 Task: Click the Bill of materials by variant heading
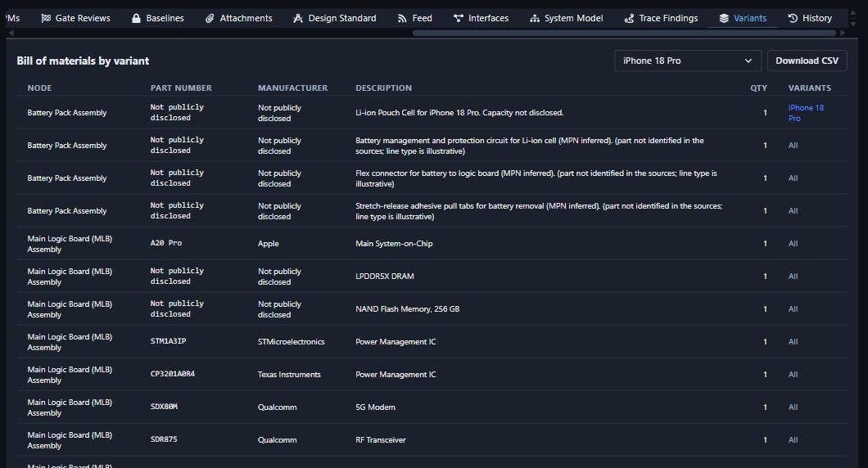coord(83,61)
